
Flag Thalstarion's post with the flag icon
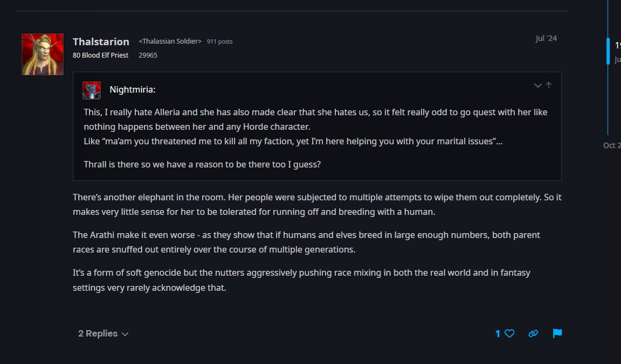[557, 333]
